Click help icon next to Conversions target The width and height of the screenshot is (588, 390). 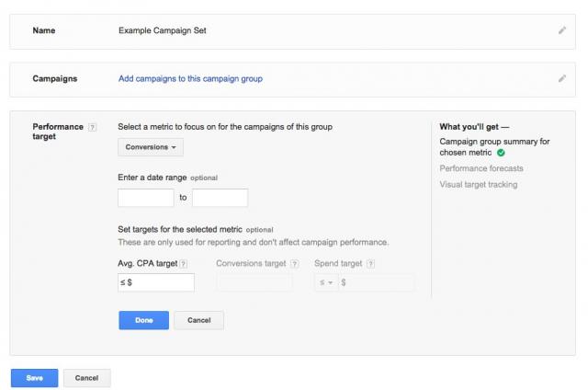point(294,264)
